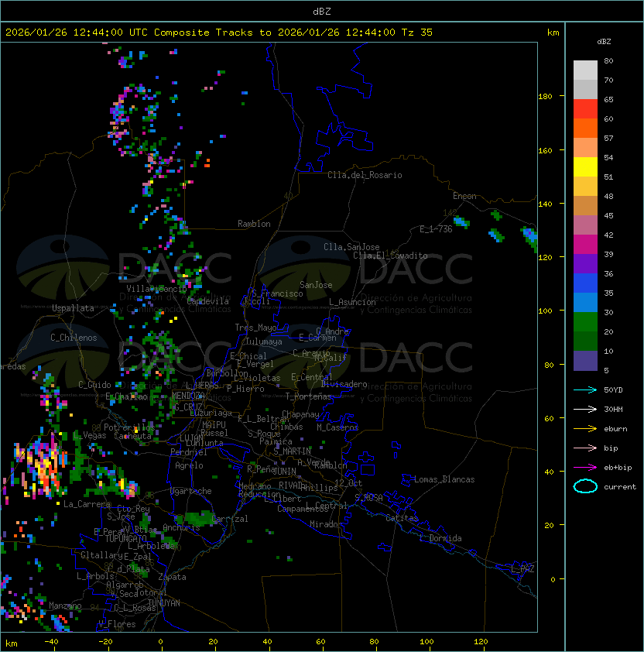Click the 'Encon' place label
644x652 pixels.
point(464,196)
